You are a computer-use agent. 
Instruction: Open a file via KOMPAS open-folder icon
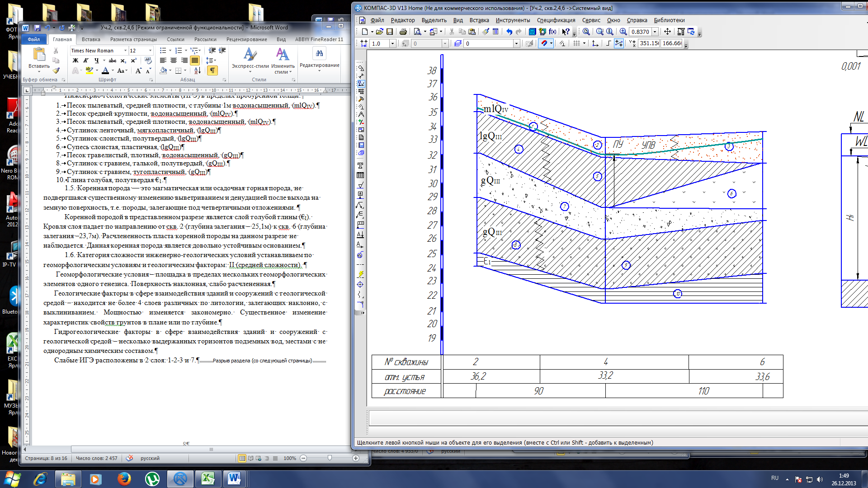[380, 32]
